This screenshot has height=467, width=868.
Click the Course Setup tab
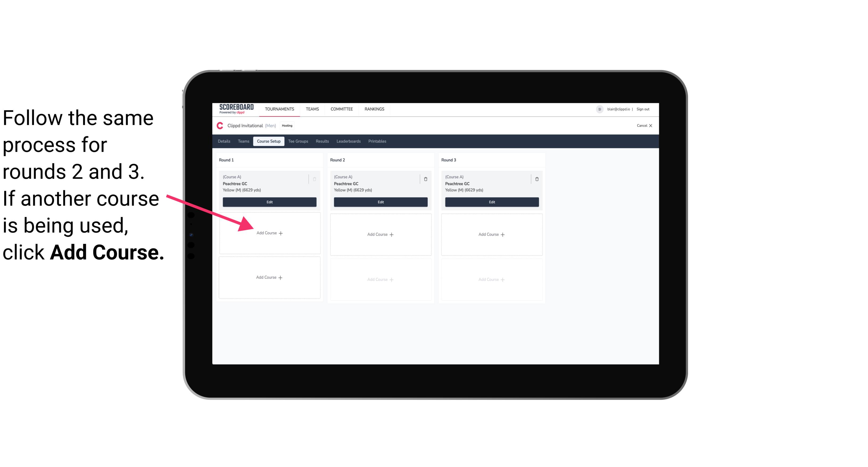[267, 142]
